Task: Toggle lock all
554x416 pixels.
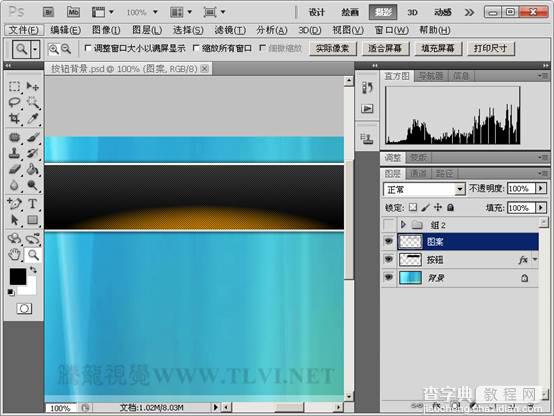Action: point(450,207)
